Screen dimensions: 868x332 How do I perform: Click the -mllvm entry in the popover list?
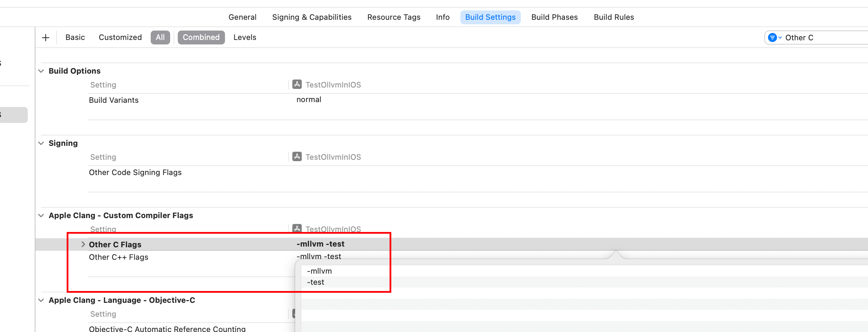click(x=319, y=271)
